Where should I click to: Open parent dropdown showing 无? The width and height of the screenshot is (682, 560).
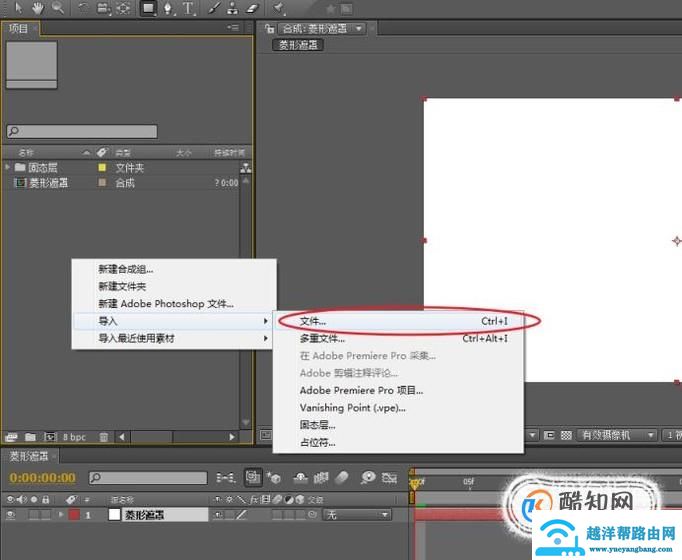click(357, 515)
